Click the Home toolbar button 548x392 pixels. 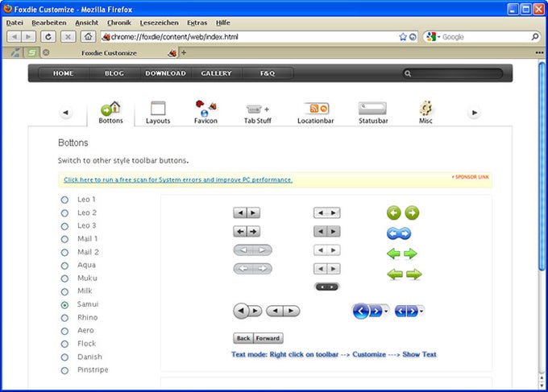(88, 37)
